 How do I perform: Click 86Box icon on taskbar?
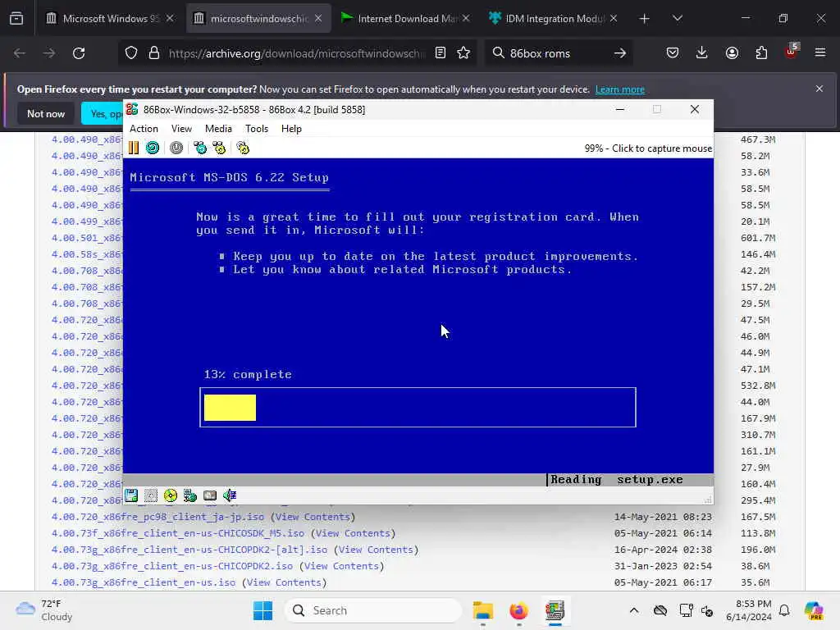click(555, 610)
